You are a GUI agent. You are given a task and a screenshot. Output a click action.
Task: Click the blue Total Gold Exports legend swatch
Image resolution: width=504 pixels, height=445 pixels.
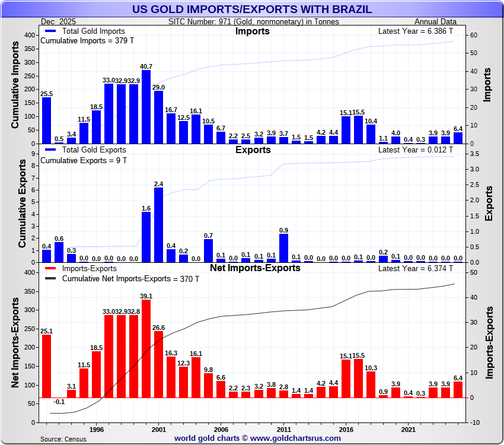point(50,150)
